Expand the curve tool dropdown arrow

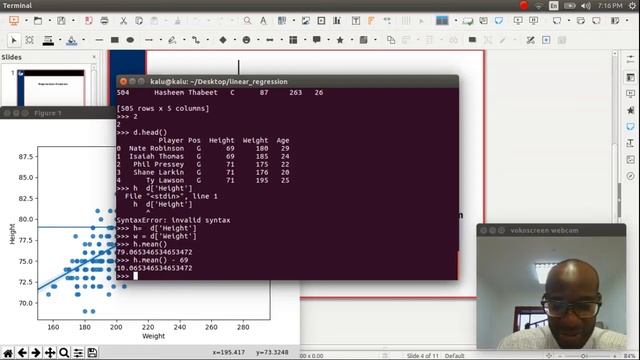click(184, 40)
